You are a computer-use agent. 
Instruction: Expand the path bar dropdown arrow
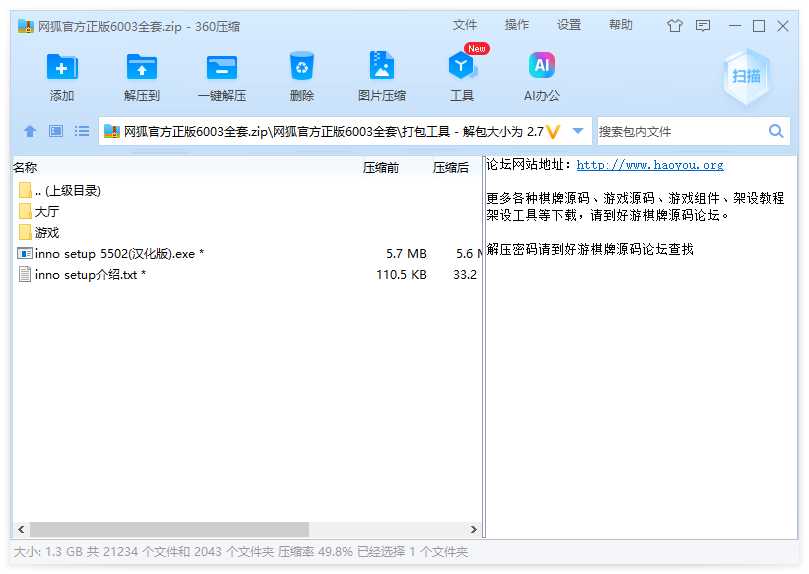(578, 131)
